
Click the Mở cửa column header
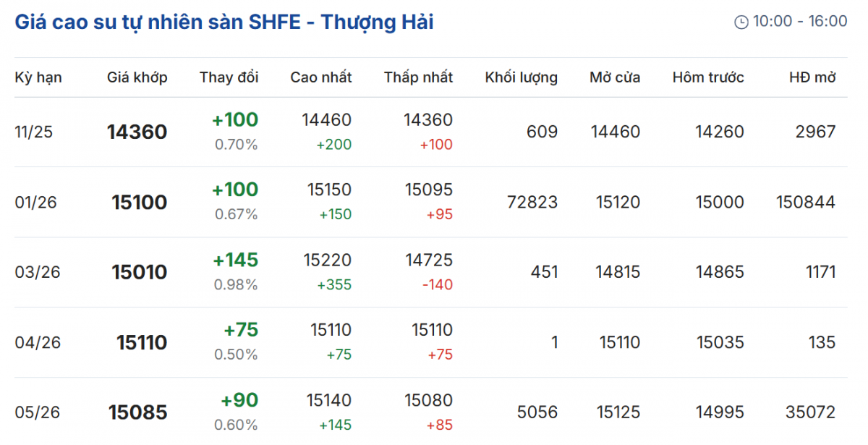pyautogui.click(x=615, y=77)
